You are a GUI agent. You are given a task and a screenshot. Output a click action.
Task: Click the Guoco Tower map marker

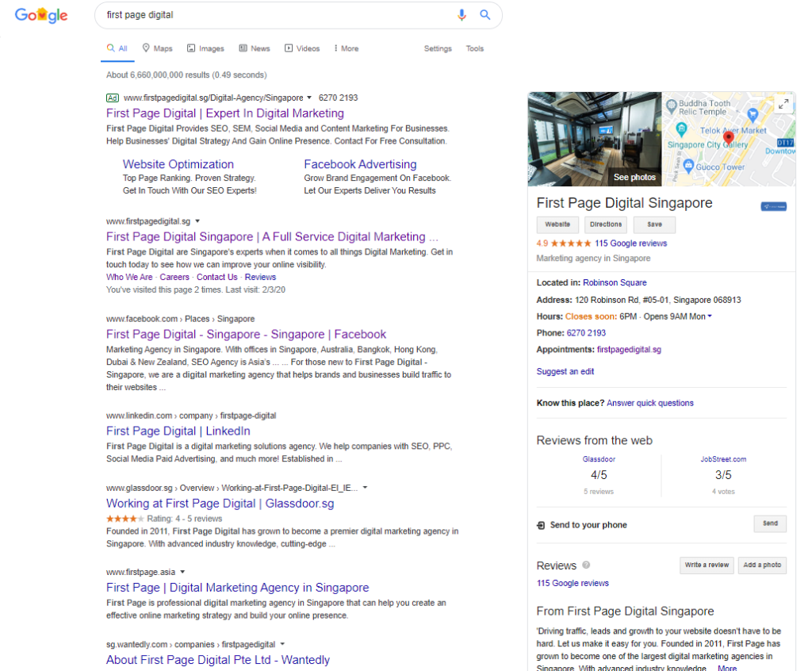(688, 166)
